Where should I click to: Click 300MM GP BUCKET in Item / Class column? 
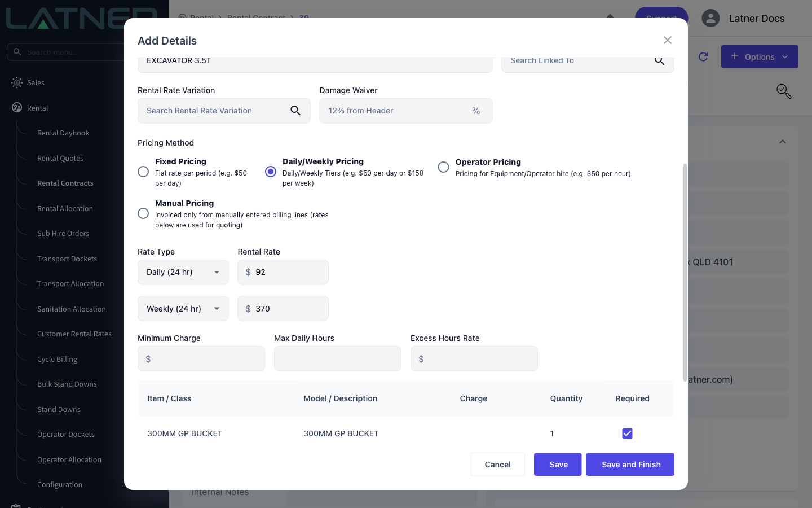[x=185, y=433]
